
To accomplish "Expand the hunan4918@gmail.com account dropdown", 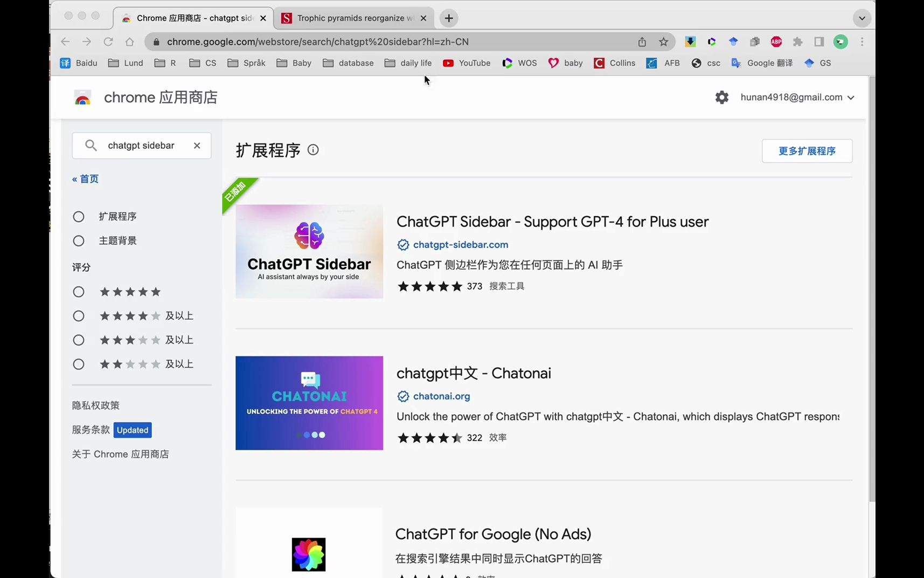I will (x=851, y=98).
